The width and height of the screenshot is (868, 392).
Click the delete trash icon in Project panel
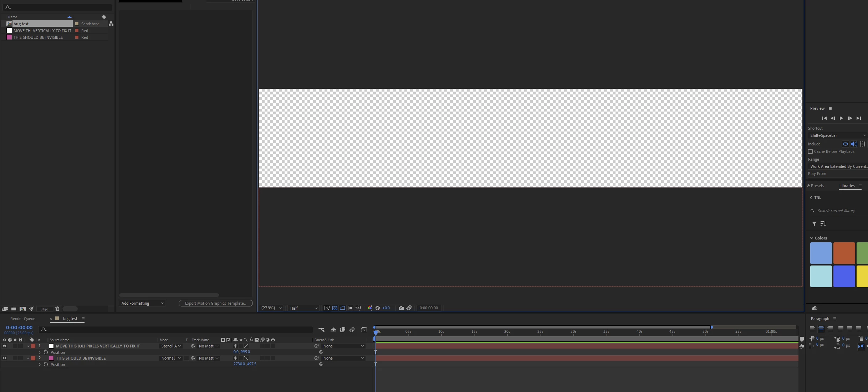[57, 309]
